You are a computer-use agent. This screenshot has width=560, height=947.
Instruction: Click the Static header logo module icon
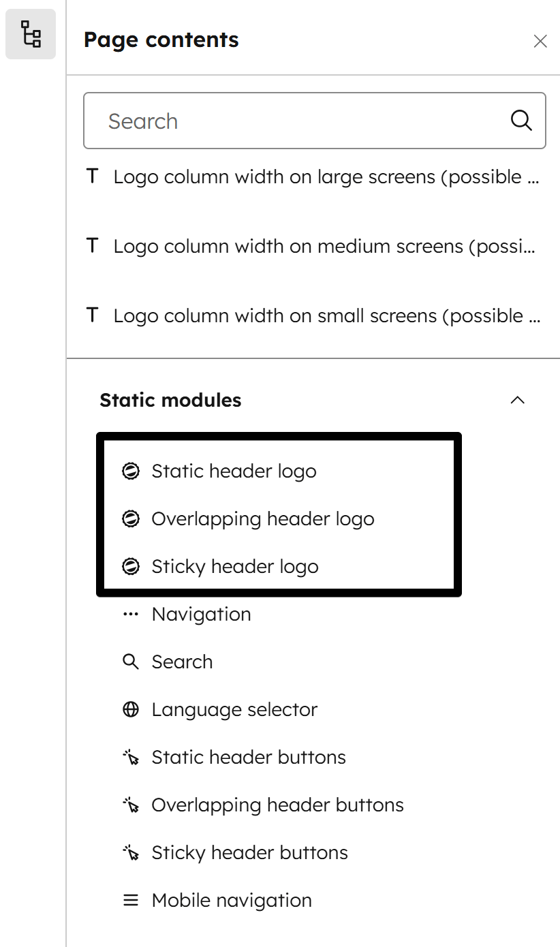(131, 471)
